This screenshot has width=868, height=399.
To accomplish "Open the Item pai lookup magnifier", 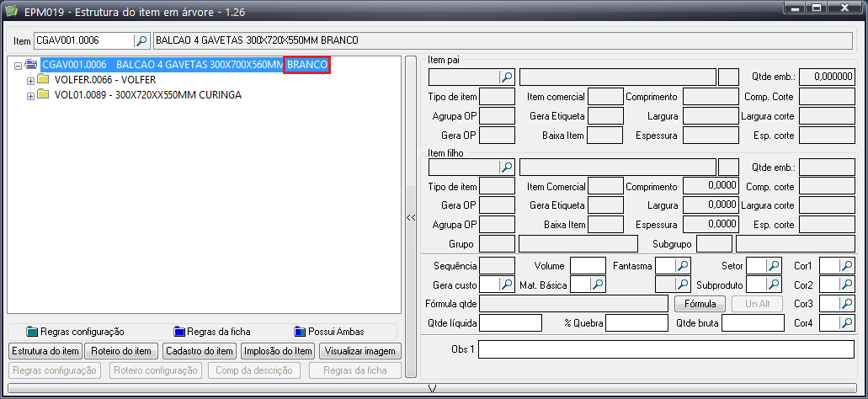I will click(507, 77).
